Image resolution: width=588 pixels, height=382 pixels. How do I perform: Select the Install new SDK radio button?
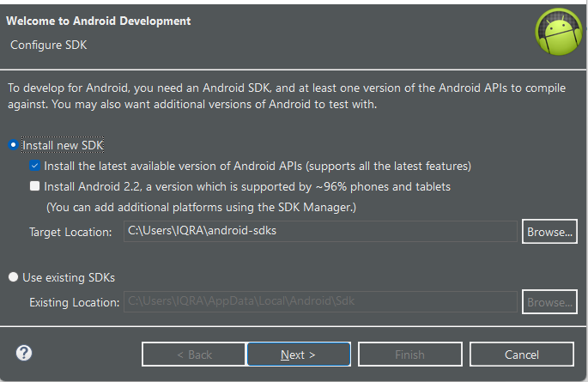(13, 145)
